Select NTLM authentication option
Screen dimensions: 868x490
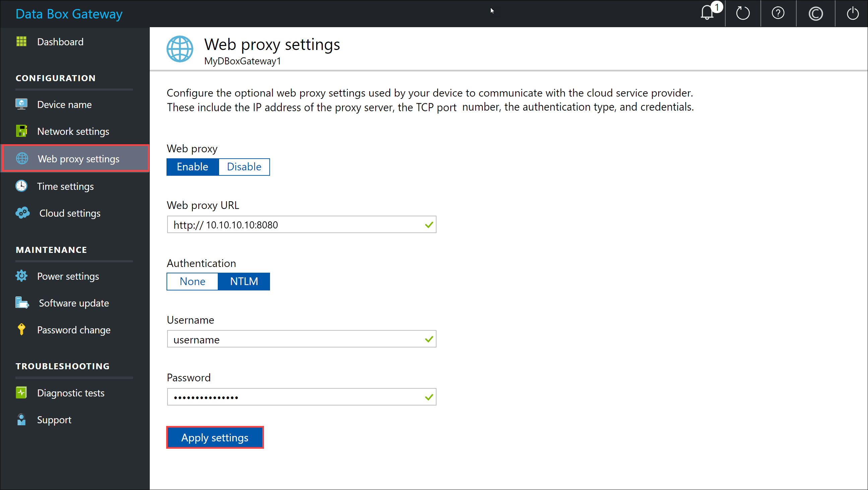click(244, 281)
